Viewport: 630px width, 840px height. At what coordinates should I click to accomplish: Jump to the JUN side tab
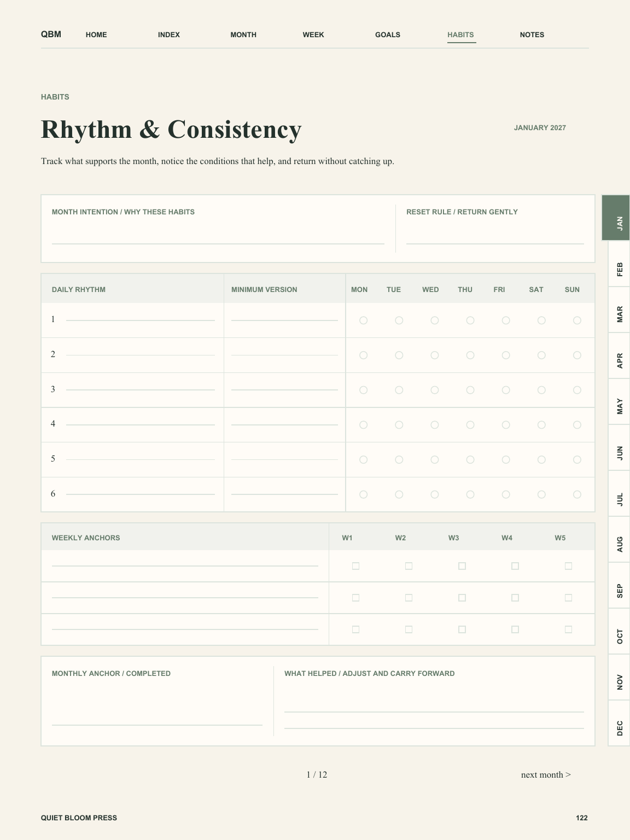click(x=619, y=447)
